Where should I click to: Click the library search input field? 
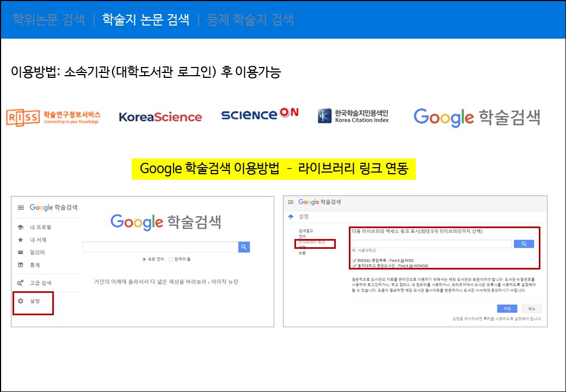click(432, 244)
